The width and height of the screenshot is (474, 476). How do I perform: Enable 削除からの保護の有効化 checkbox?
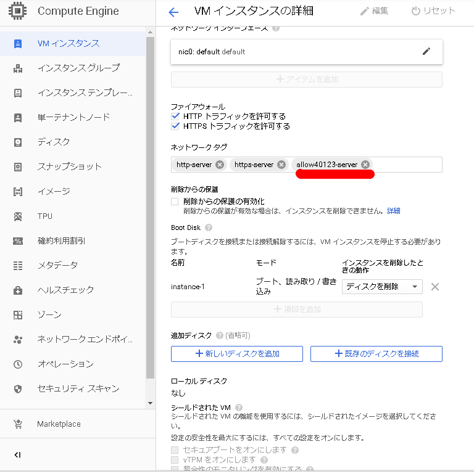click(x=175, y=202)
